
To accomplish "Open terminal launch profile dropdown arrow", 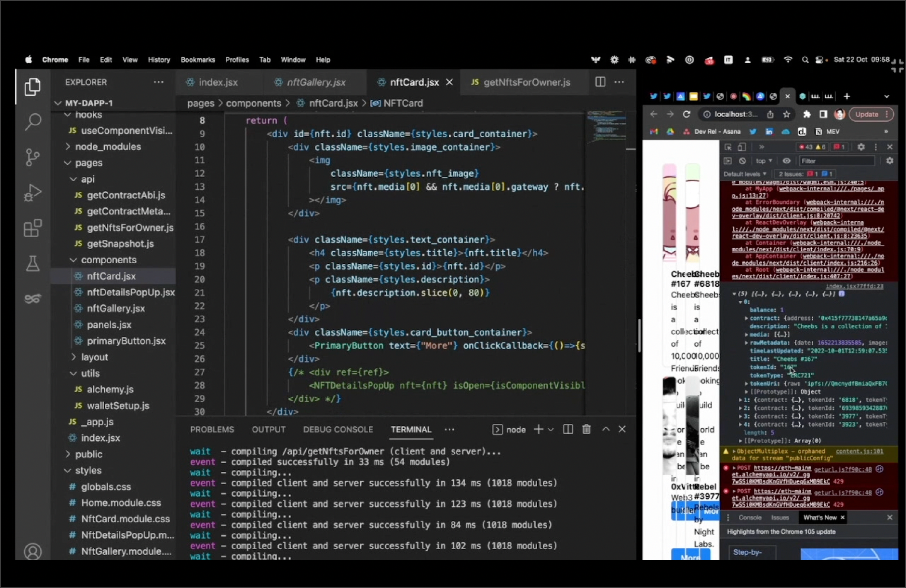I will (x=550, y=429).
